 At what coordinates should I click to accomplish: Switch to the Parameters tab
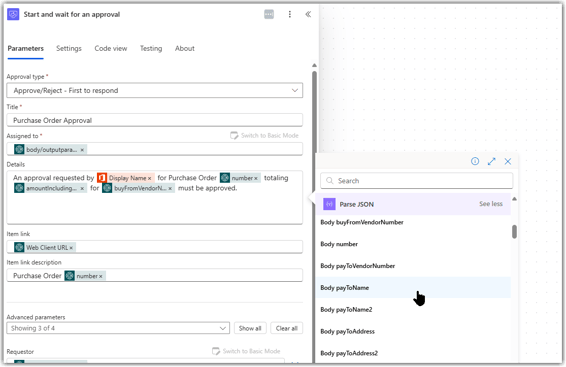[26, 48]
